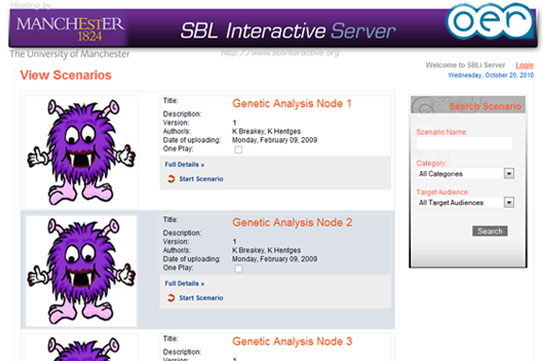Click the sblinteractive.org URL under the banner

pos(280,53)
